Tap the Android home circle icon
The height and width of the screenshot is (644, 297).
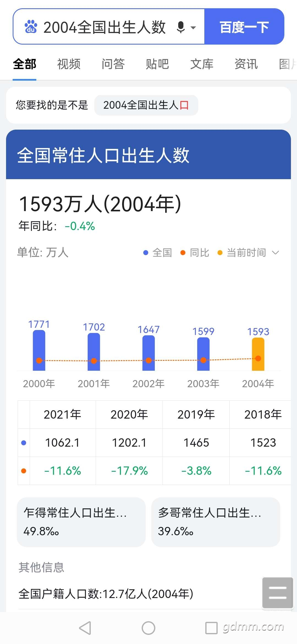click(x=148, y=628)
